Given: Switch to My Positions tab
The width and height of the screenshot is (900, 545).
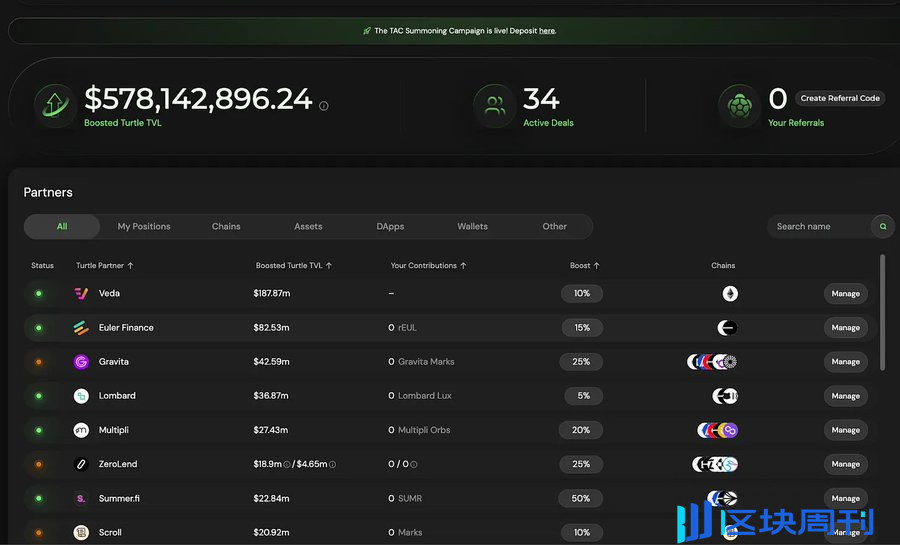Looking at the screenshot, I should coord(144,227).
